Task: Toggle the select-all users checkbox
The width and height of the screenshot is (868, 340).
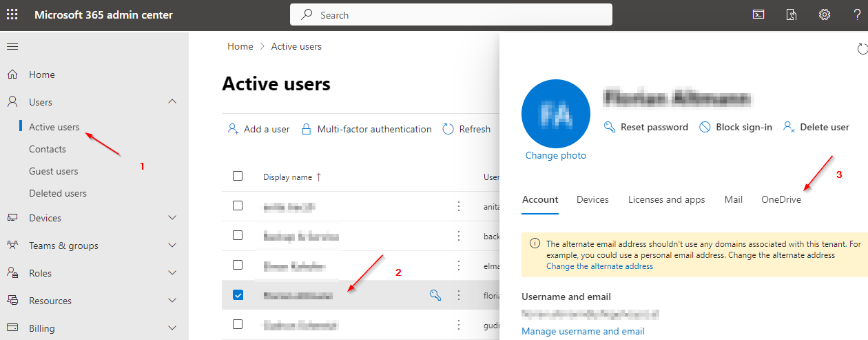Action: [238, 176]
